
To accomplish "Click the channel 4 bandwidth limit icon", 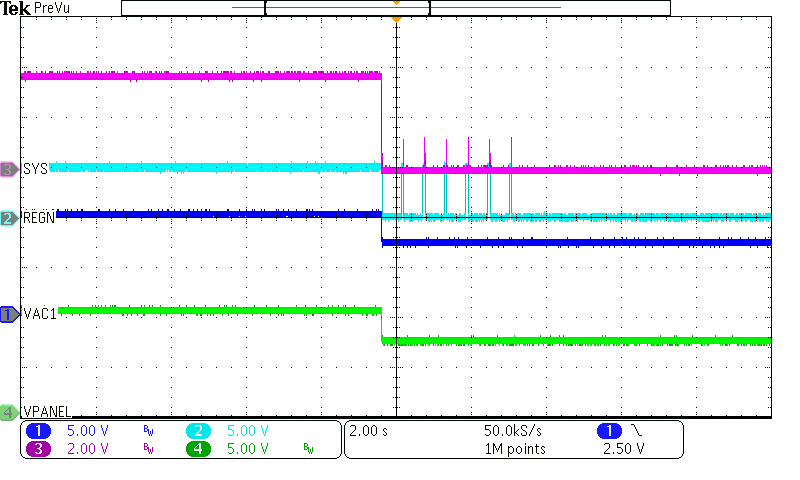I will point(308,449).
